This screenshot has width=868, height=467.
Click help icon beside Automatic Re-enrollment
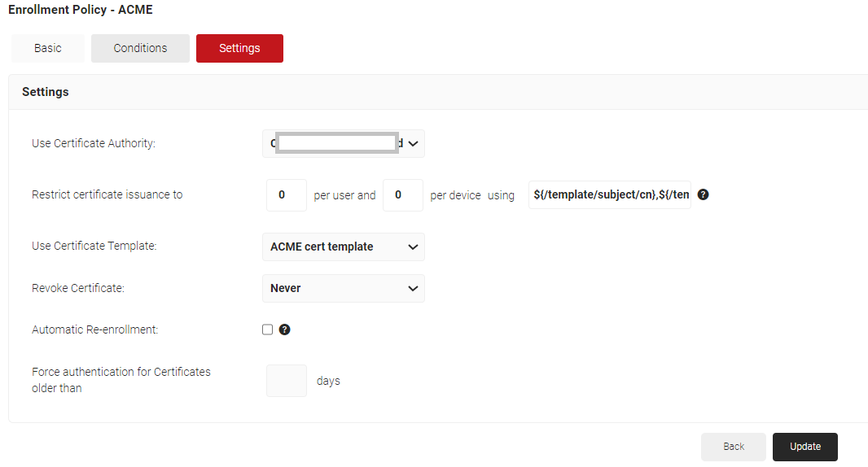tap(285, 330)
